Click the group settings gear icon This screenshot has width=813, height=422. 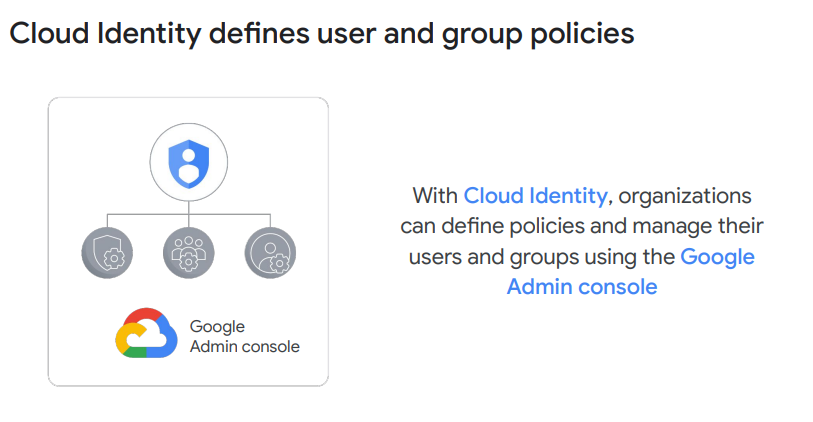click(188, 254)
